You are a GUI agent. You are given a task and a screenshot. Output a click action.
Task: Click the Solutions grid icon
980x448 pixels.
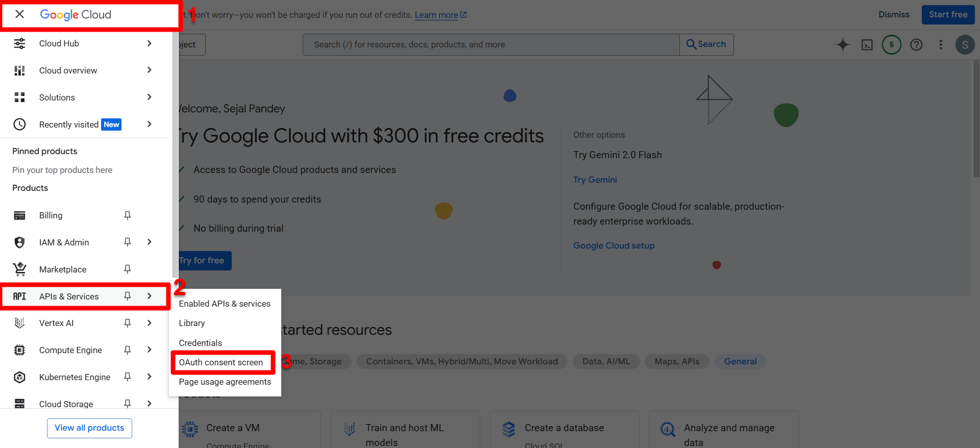(x=19, y=97)
